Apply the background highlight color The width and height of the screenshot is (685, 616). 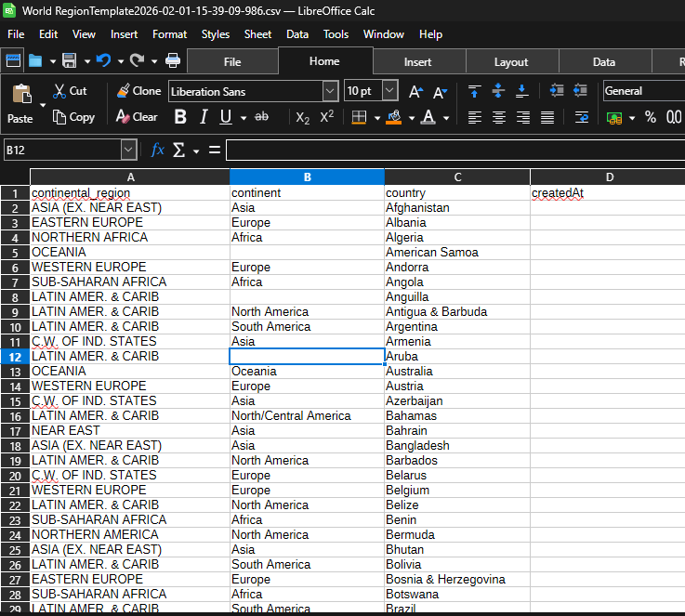click(x=393, y=118)
